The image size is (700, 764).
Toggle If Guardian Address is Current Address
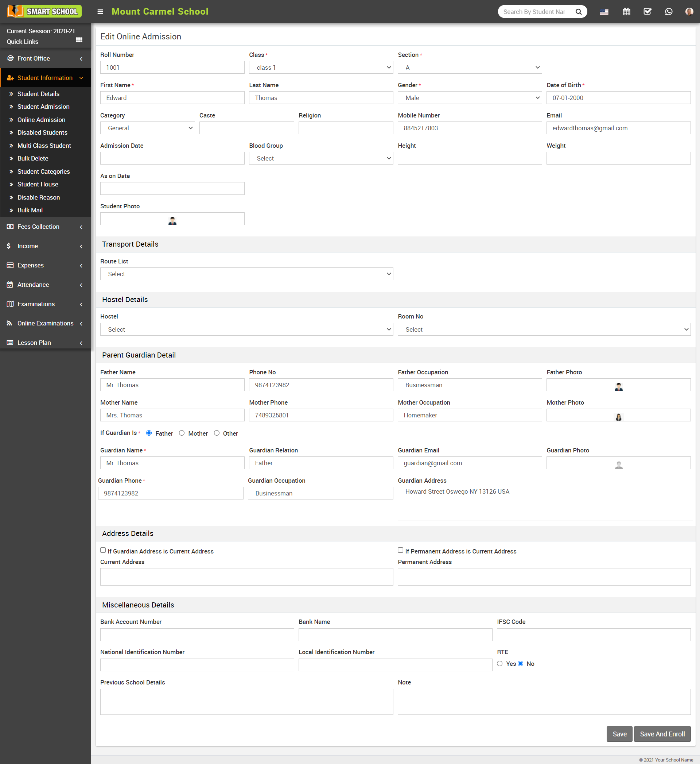tap(104, 550)
